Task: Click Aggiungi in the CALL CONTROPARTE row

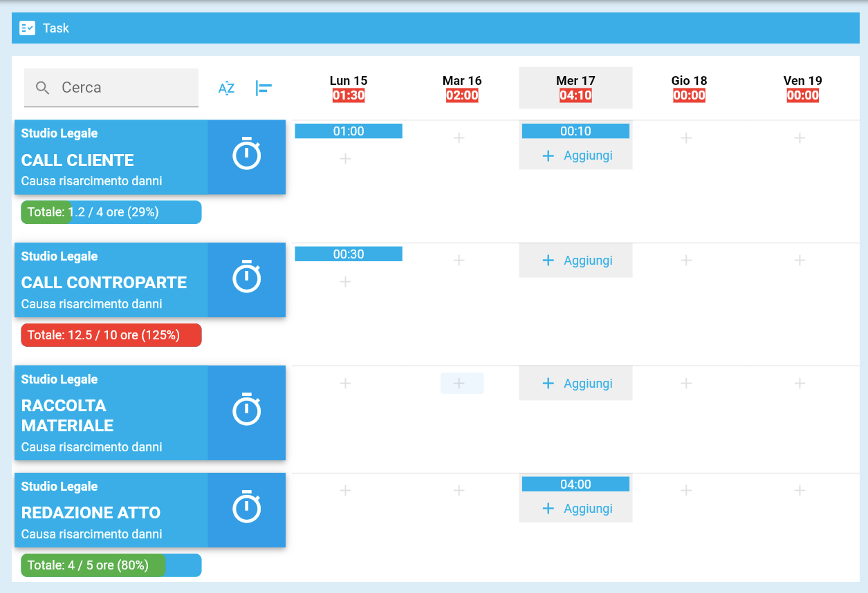Action: pyautogui.click(x=576, y=261)
